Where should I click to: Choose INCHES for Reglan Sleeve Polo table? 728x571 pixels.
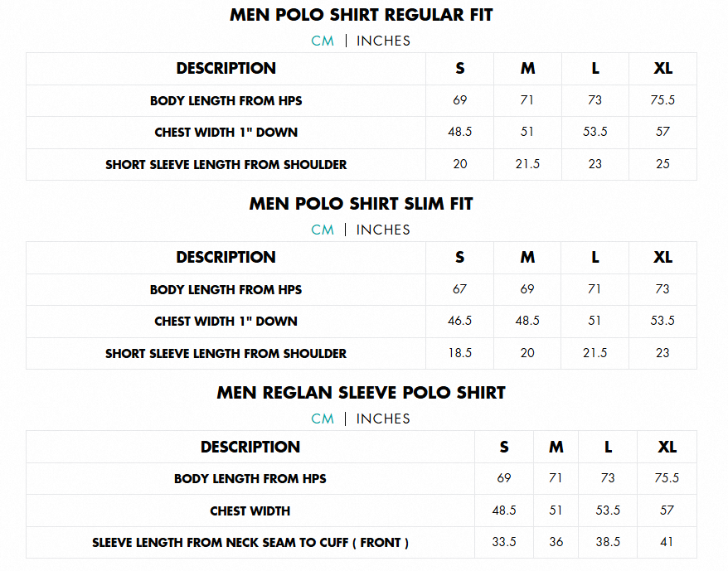[x=383, y=419]
